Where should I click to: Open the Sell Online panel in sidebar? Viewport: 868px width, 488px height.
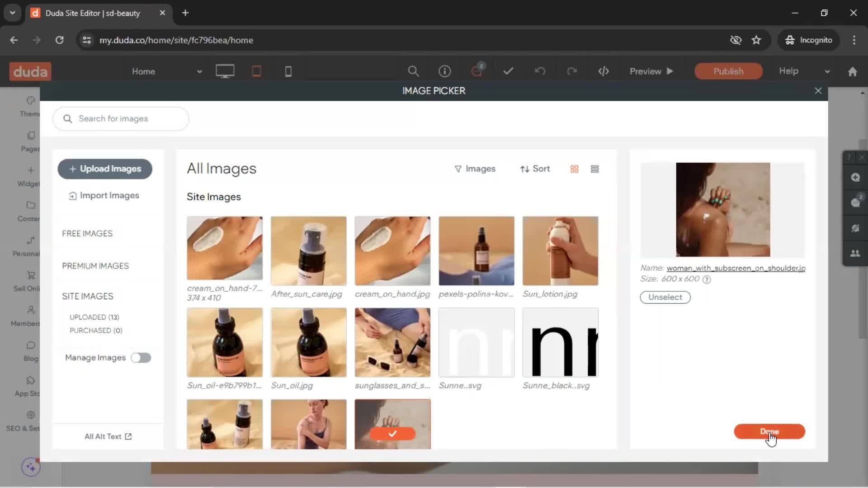pyautogui.click(x=28, y=281)
